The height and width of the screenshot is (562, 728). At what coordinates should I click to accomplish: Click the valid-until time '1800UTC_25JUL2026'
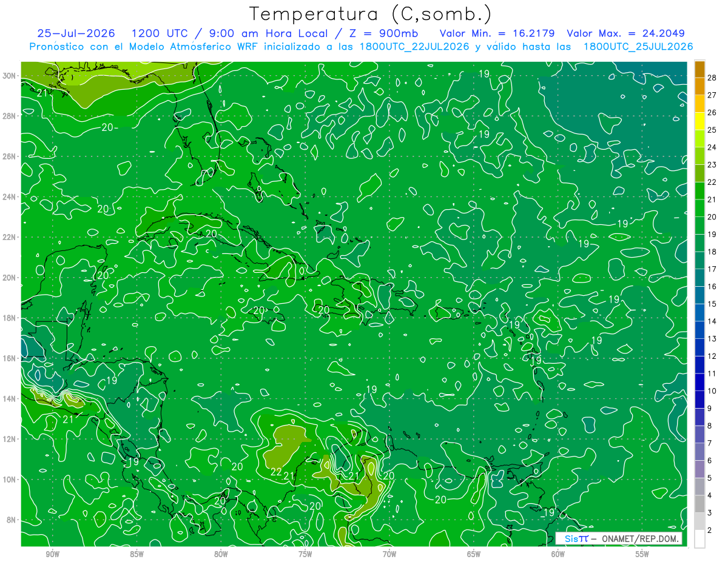[x=638, y=46]
